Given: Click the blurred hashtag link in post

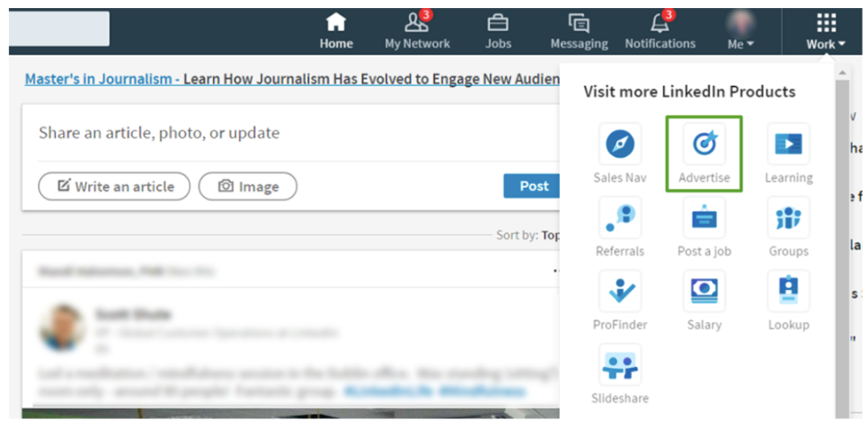Looking at the screenshot, I should [x=434, y=391].
